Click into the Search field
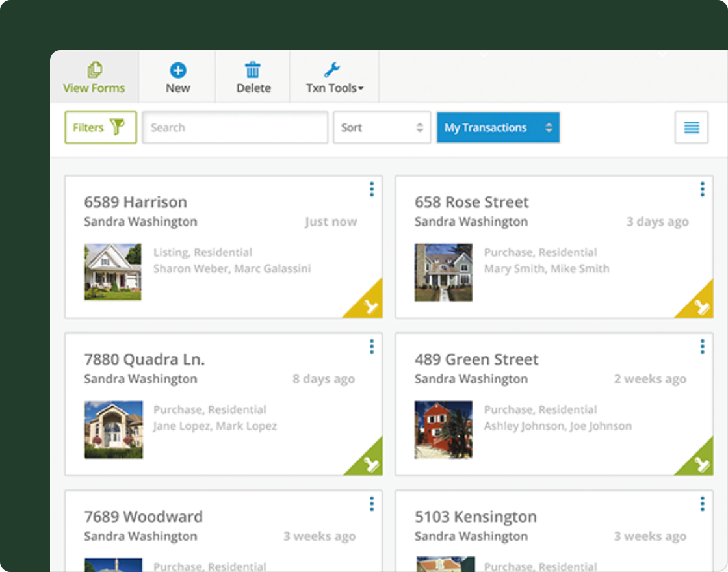728x572 pixels. click(x=235, y=127)
